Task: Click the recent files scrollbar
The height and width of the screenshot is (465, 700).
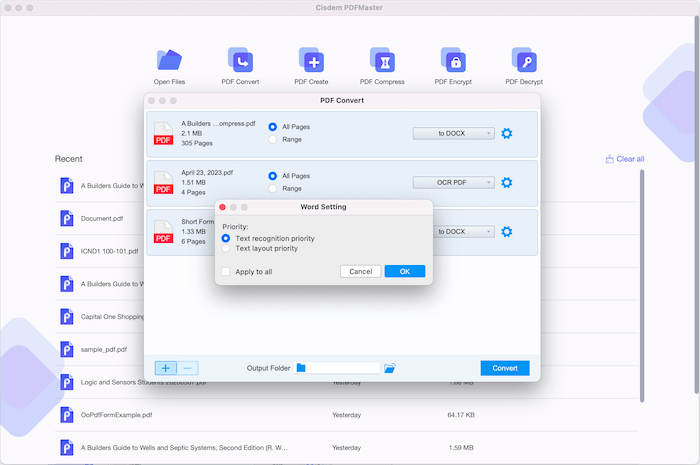Action: tap(642, 286)
